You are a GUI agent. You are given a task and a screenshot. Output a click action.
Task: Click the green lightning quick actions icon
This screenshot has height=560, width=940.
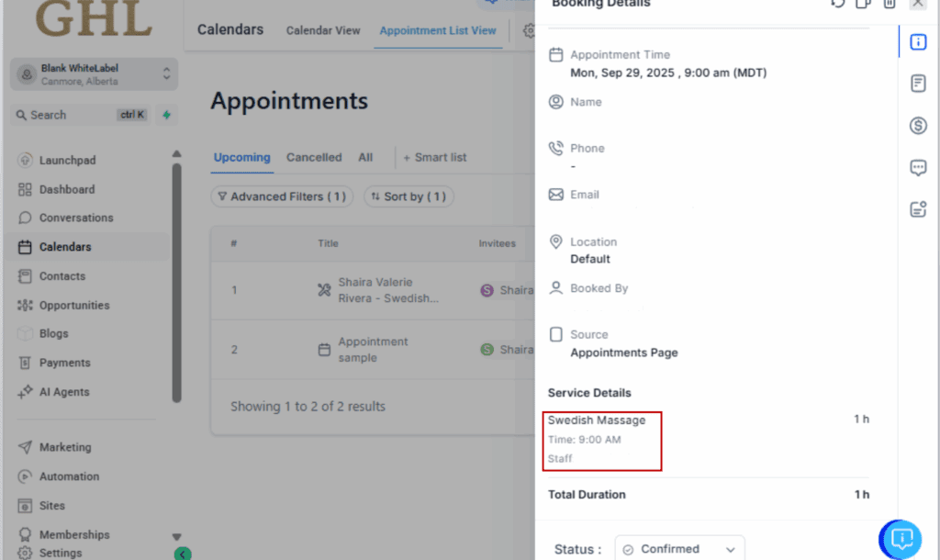coord(166,115)
